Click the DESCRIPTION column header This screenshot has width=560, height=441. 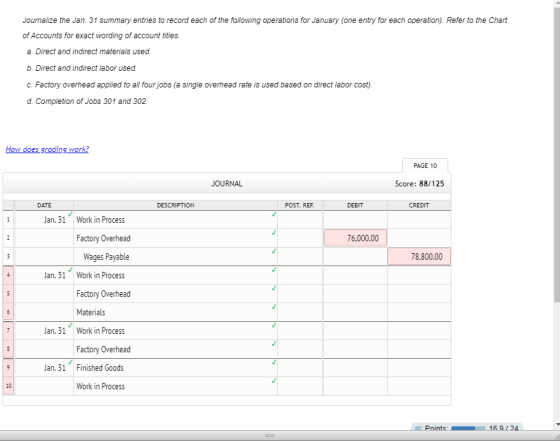tap(175, 205)
